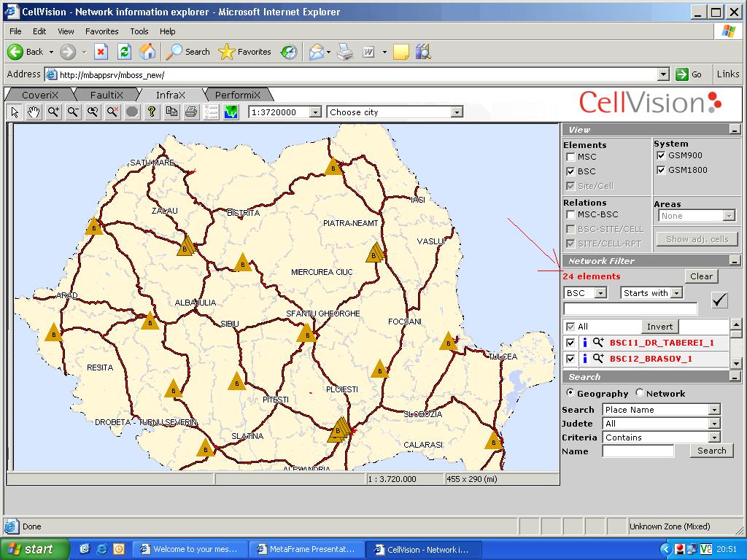Zoom to BSC12_BRASOV_1 using its magnifier
Image resolution: width=747 pixels, height=560 pixels.
(x=598, y=358)
